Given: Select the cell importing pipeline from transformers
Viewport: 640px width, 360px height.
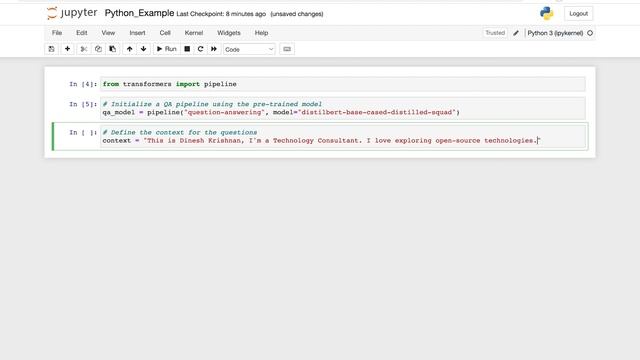Looking at the screenshot, I should tap(343, 84).
